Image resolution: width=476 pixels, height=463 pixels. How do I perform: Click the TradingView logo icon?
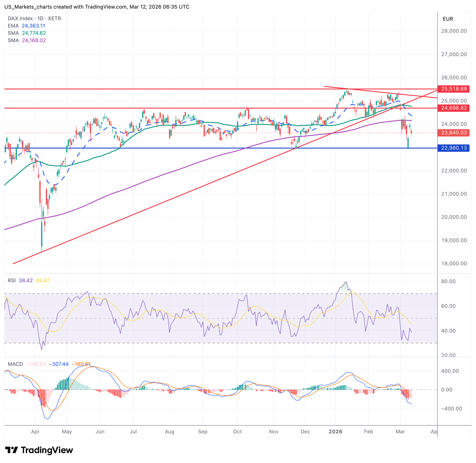(11, 450)
